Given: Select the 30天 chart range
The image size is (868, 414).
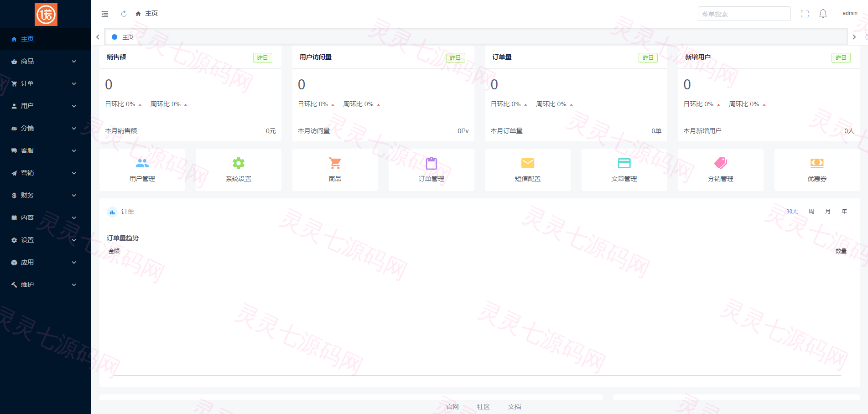Looking at the screenshot, I should tap(792, 212).
